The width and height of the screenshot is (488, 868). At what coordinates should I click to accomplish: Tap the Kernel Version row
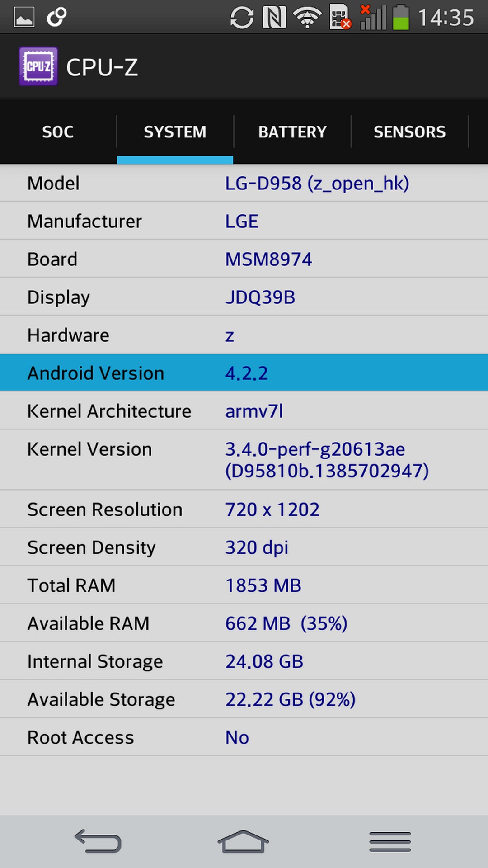244,460
